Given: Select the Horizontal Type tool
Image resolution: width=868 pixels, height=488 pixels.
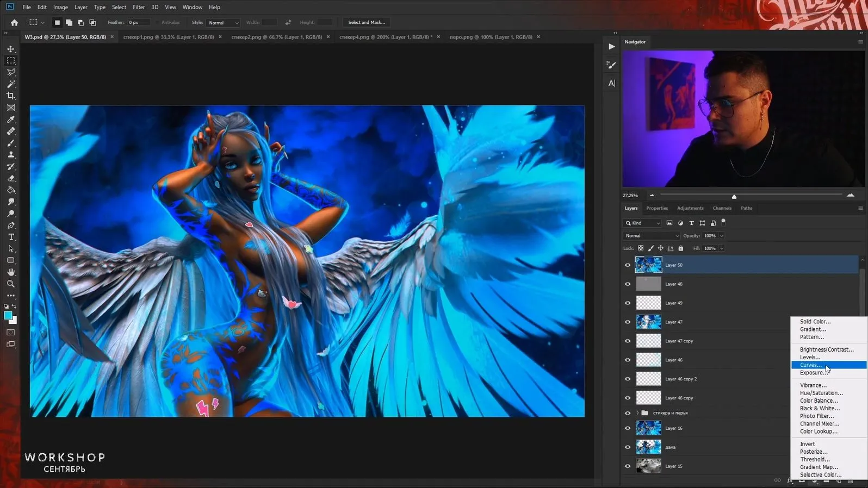Looking at the screenshot, I should 11,237.
